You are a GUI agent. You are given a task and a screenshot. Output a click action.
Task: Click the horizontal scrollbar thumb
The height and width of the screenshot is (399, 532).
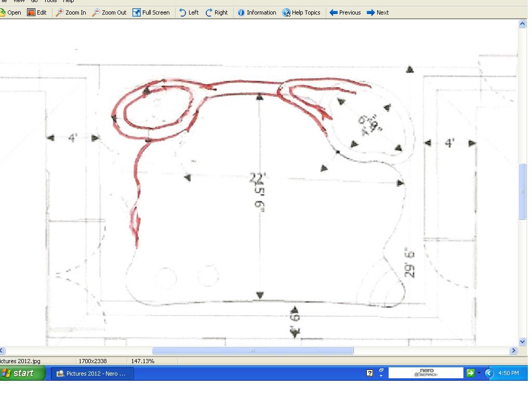click(x=253, y=351)
